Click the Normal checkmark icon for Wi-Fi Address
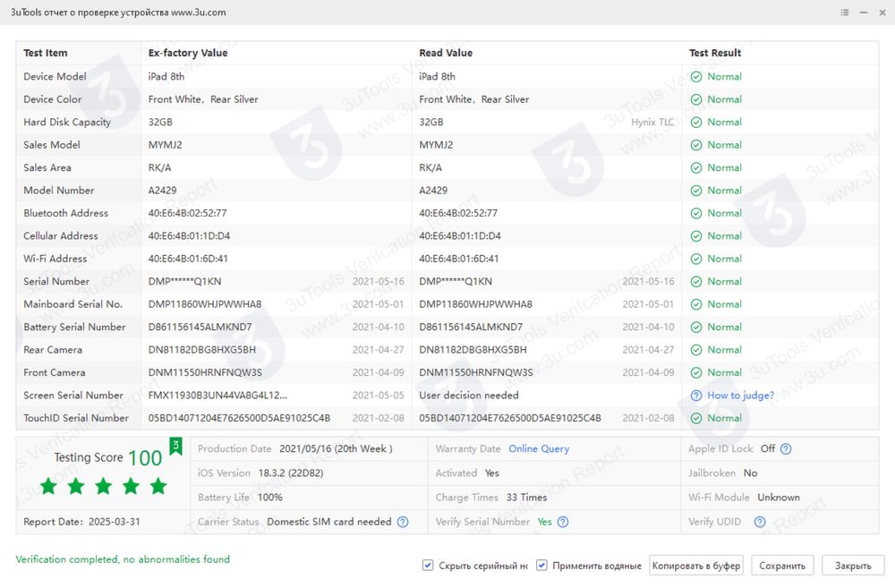Screen dimensions: 895x588 (x=695, y=259)
